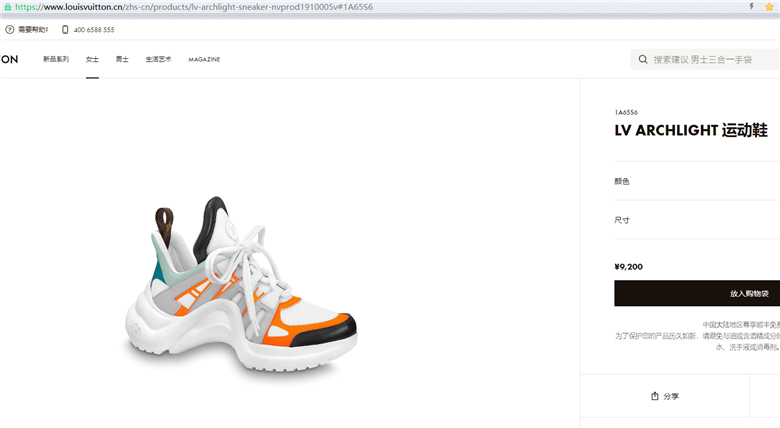
Task: Click the LV ARCHLIGHT 运动鞋 title
Action: pos(691,130)
